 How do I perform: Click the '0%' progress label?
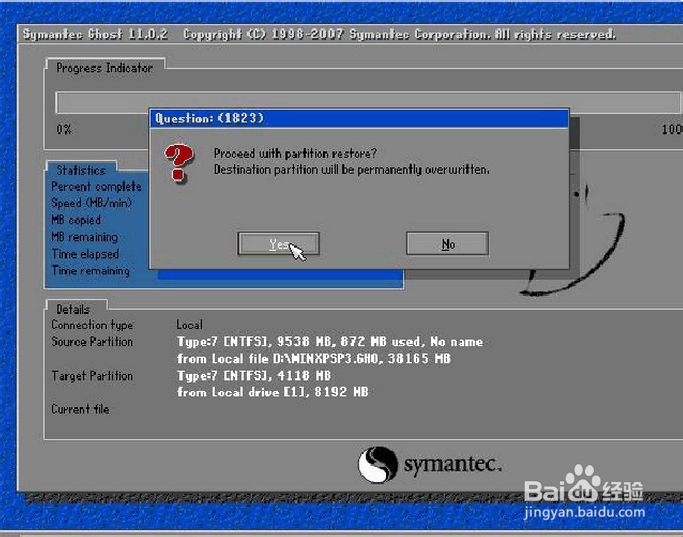tap(64, 129)
